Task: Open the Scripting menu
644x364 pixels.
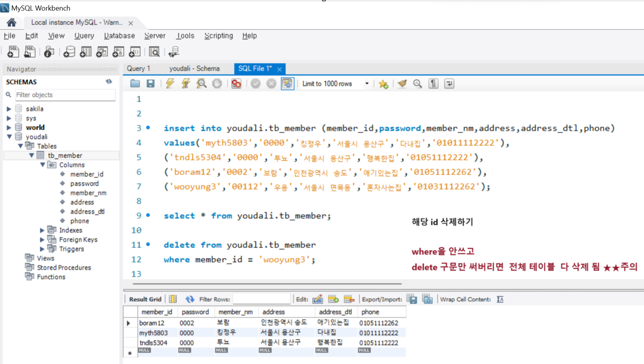Action: pos(219,36)
